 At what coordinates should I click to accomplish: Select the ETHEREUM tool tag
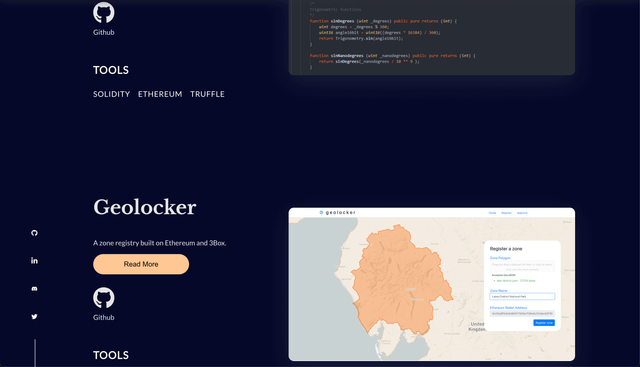click(x=160, y=94)
